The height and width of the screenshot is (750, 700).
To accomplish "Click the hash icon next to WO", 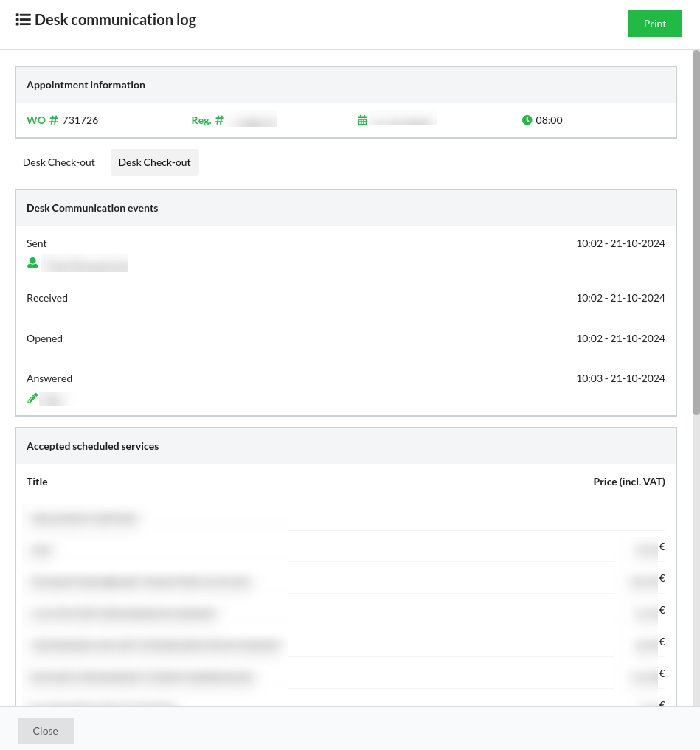I will (x=53, y=120).
